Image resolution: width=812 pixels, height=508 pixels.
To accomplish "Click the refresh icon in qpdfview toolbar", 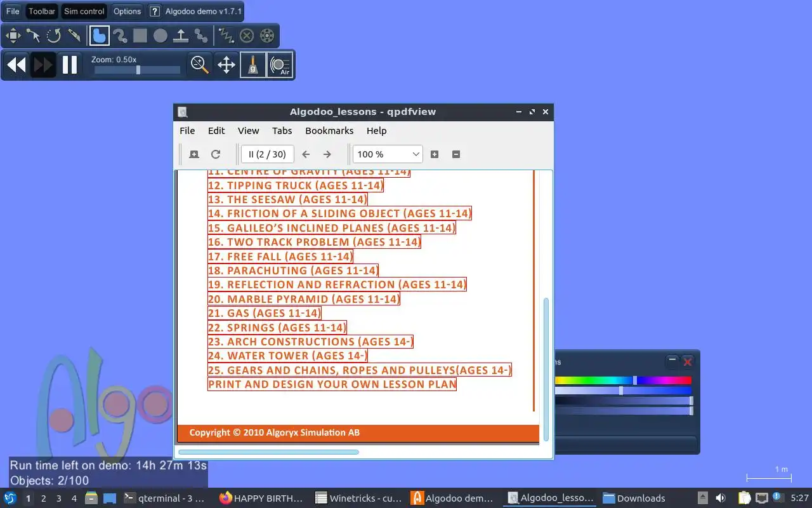I will (216, 154).
